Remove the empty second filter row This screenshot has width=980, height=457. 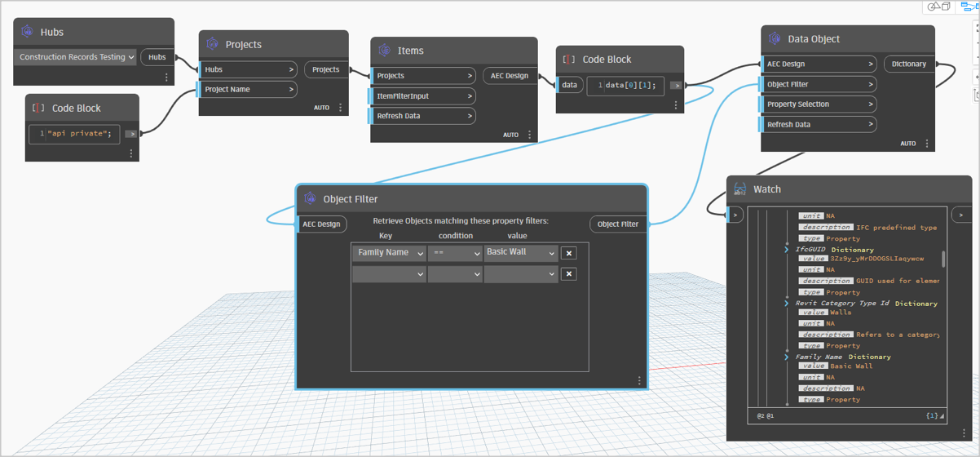coord(569,274)
